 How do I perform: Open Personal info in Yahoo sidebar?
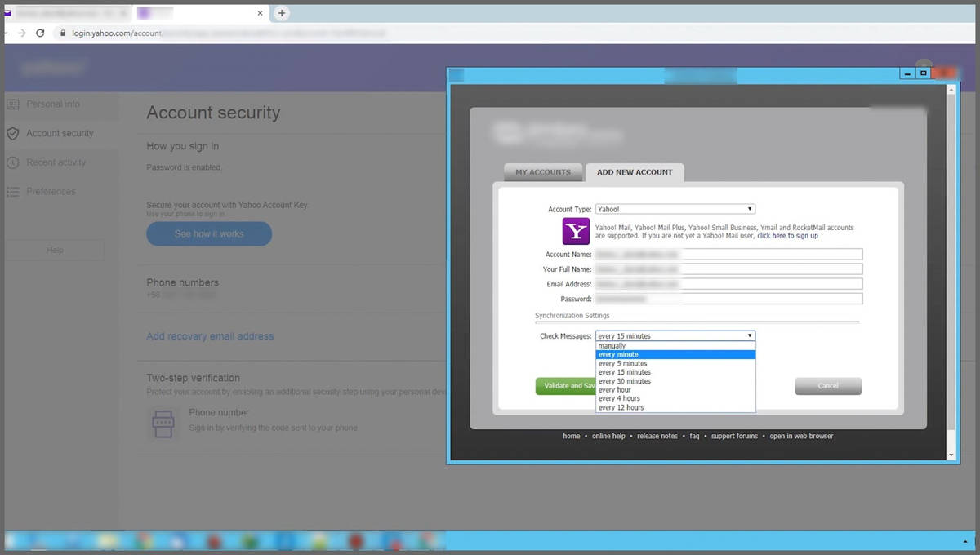53,104
